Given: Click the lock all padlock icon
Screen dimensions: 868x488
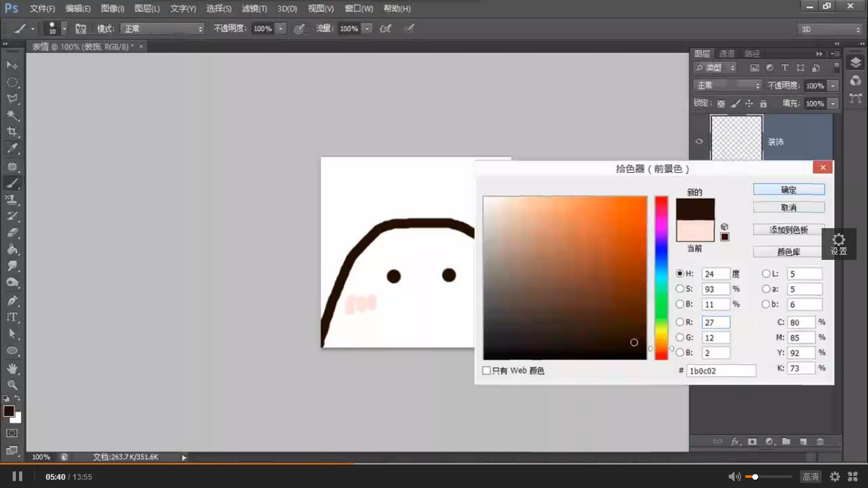Looking at the screenshot, I should coord(763,104).
